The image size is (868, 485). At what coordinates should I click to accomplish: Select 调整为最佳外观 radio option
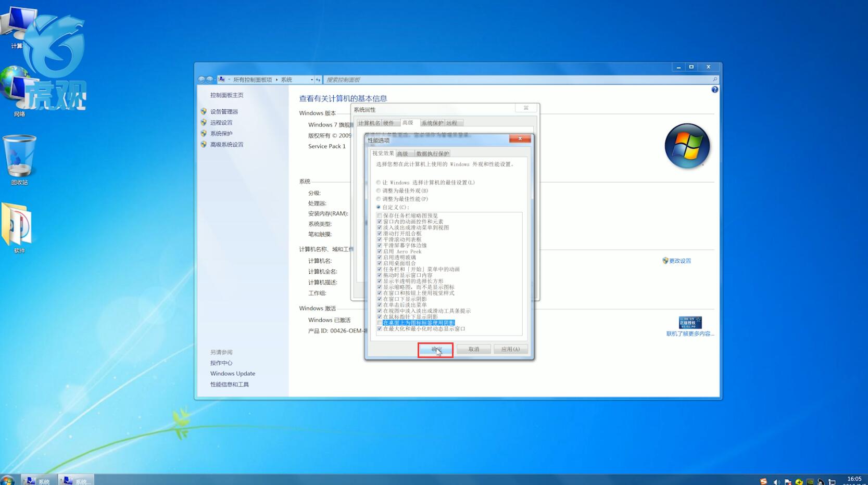pyautogui.click(x=379, y=191)
